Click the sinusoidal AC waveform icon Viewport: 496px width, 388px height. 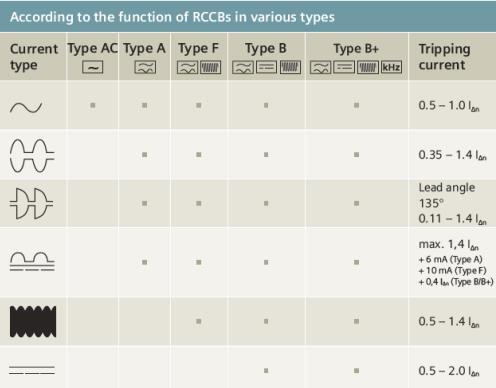click(26, 107)
